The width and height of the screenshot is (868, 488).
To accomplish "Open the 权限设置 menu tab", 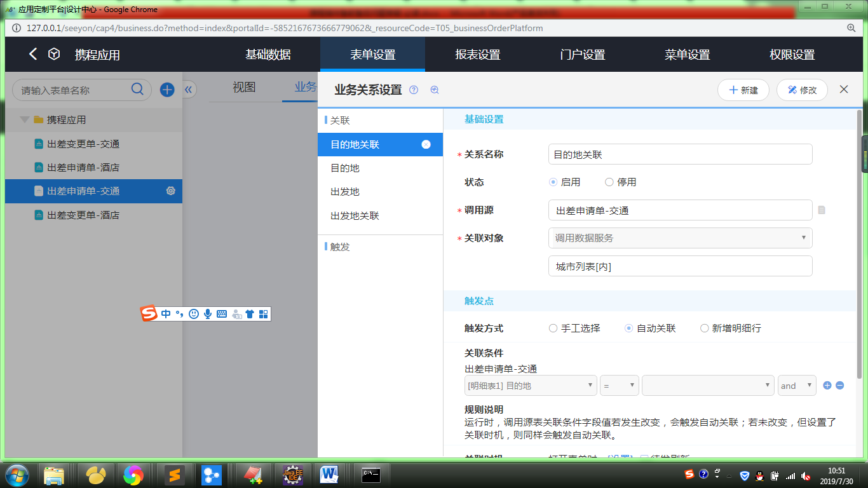I will tap(792, 55).
